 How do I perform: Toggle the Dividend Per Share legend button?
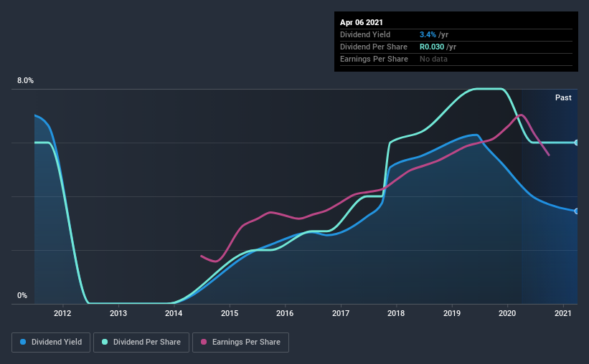pos(141,343)
